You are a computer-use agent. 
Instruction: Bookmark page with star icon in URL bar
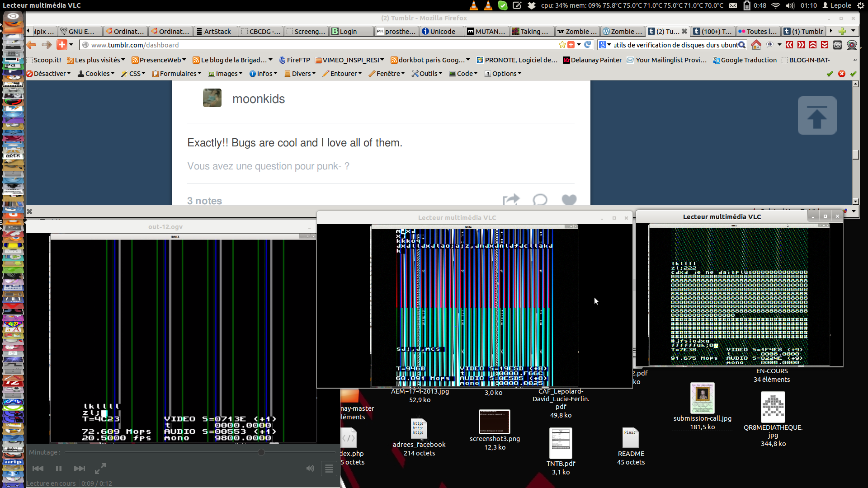tap(562, 45)
